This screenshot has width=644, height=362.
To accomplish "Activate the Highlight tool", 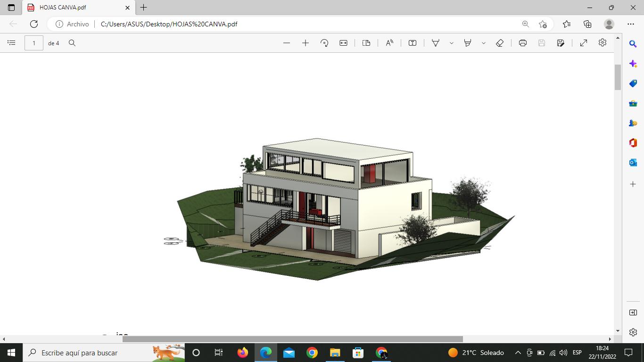I will coord(468,43).
